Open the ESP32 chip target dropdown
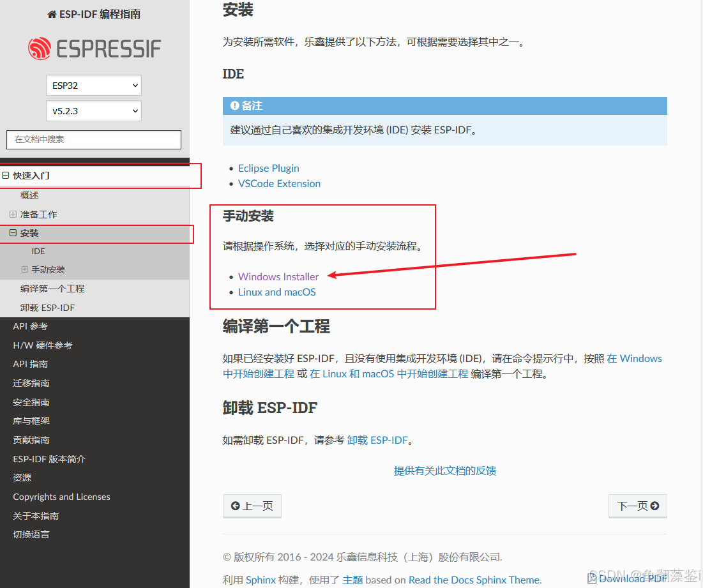The height and width of the screenshot is (588, 703). (x=94, y=85)
